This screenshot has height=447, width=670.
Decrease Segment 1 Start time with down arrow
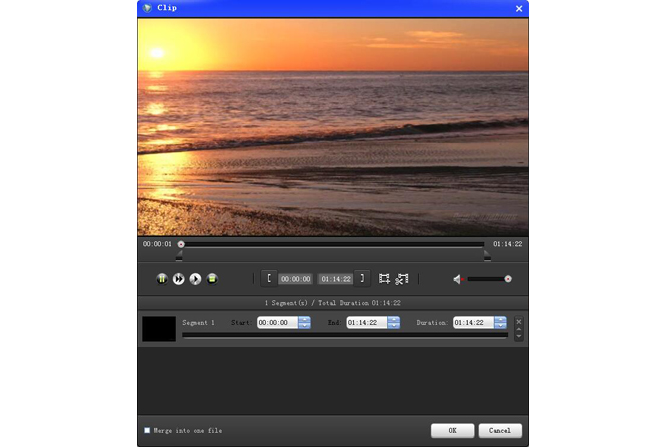pos(304,326)
